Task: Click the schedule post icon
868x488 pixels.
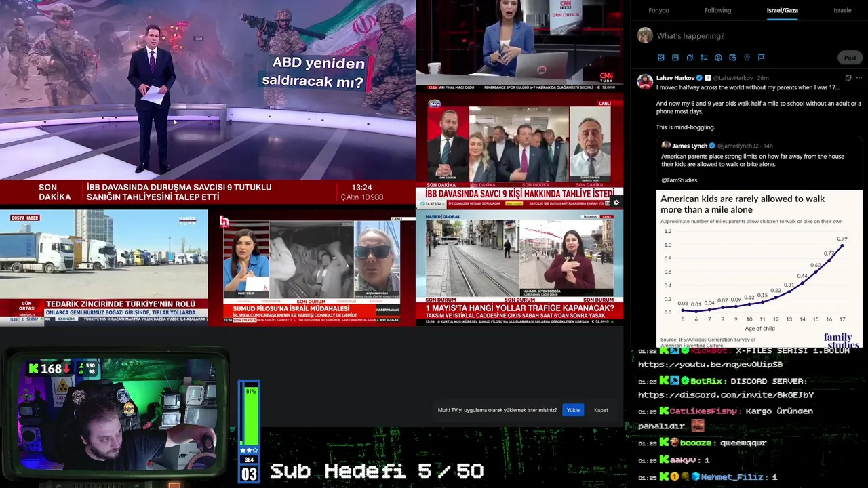Action: pos(732,58)
